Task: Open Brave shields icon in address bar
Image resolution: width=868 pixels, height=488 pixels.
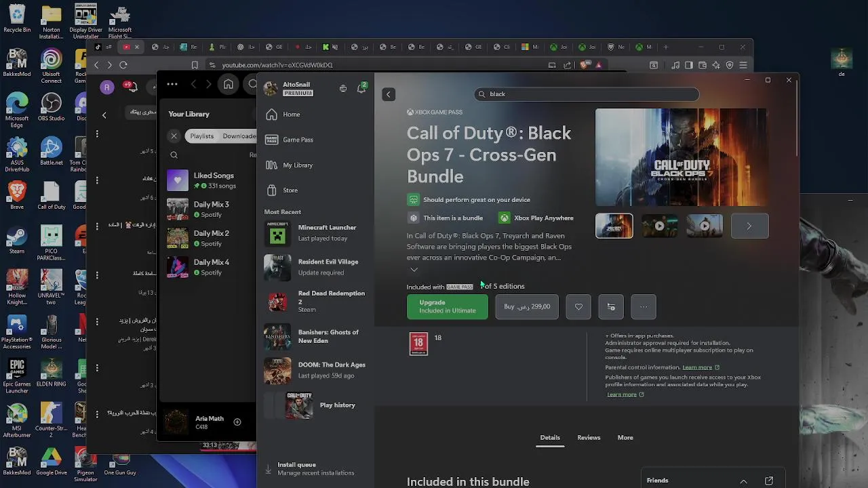Action: 585,65
